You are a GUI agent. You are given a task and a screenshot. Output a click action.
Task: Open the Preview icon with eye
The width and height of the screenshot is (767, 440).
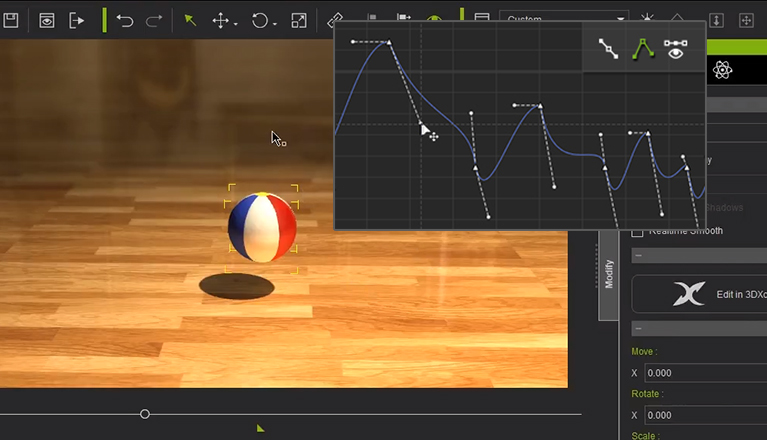click(x=46, y=21)
